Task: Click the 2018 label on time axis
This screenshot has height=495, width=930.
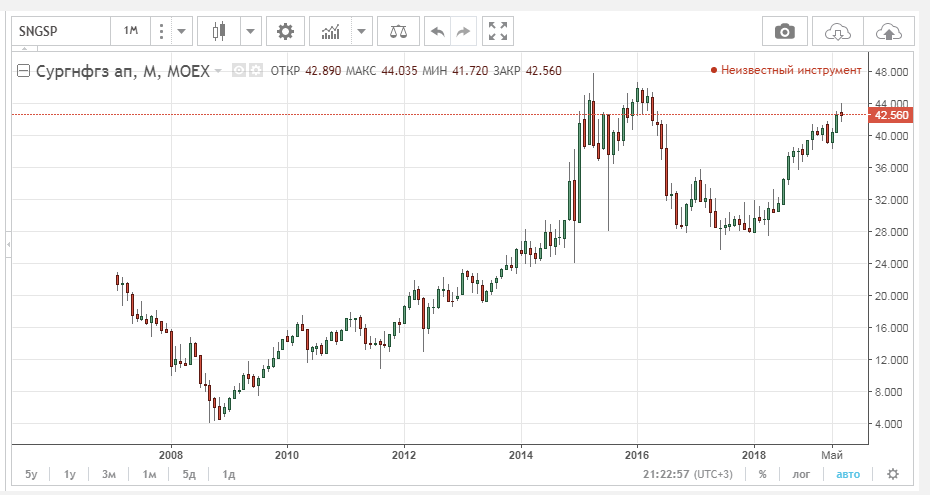Action: tap(754, 455)
